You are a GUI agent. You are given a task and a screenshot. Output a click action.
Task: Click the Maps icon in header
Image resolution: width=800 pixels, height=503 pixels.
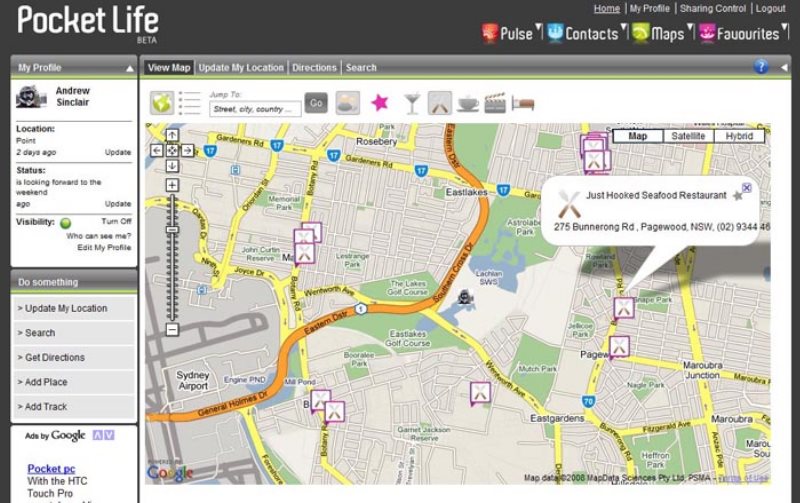point(640,33)
